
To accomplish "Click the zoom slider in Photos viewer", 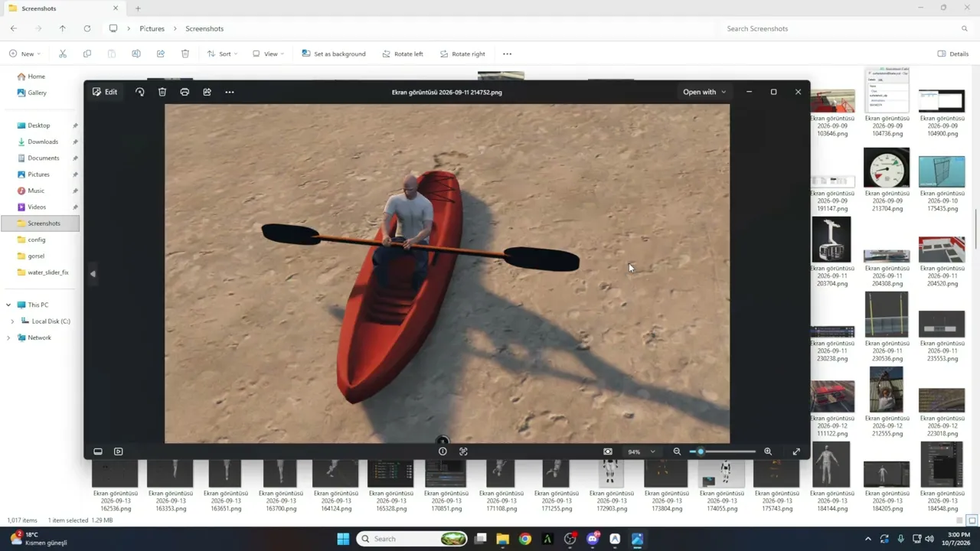I will (x=722, y=452).
